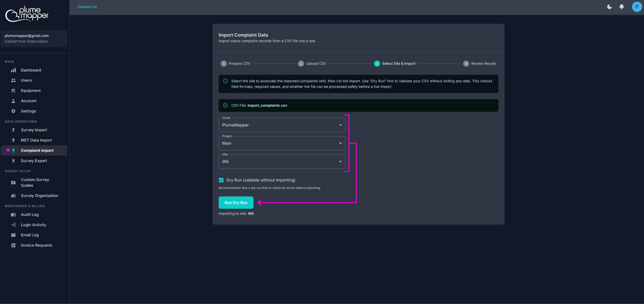644x304 pixels.
Task: Click the Account person icon
Action: click(x=13, y=101)
